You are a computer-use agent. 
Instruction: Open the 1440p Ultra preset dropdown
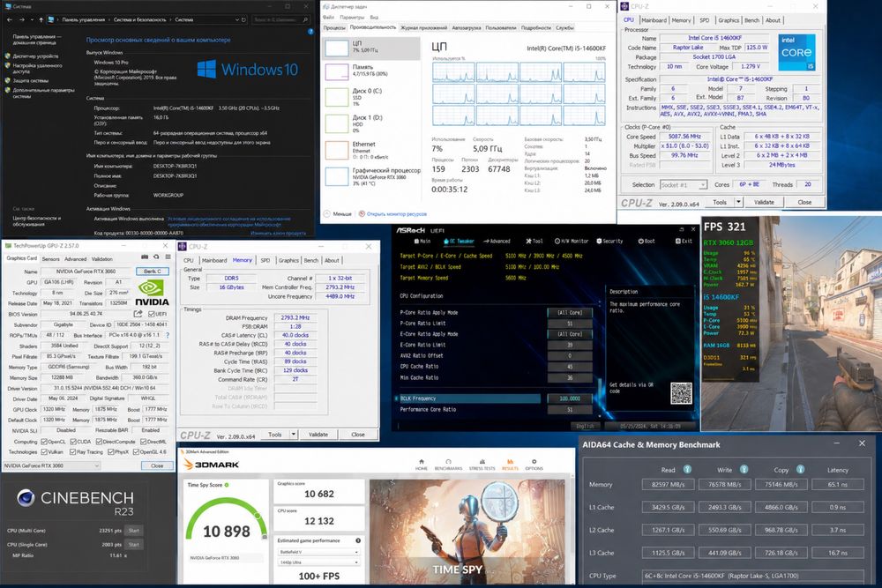point(318,562)
